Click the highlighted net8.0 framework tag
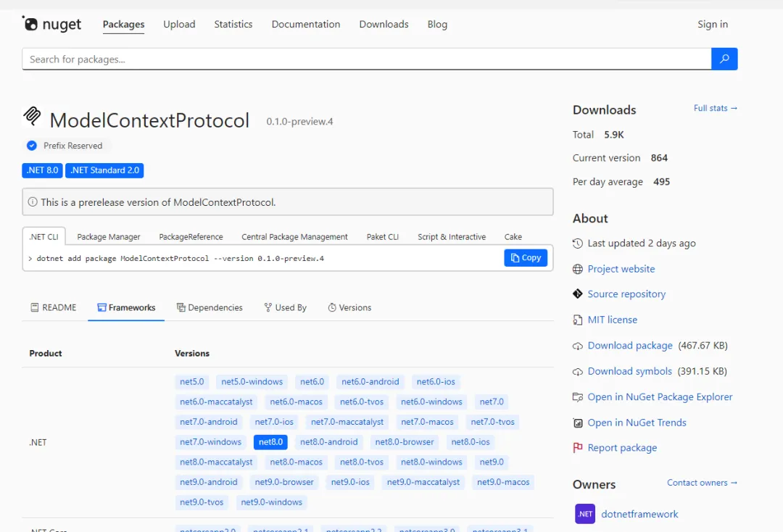This screenshot has width=783, height=532. (x=270, y=441)
